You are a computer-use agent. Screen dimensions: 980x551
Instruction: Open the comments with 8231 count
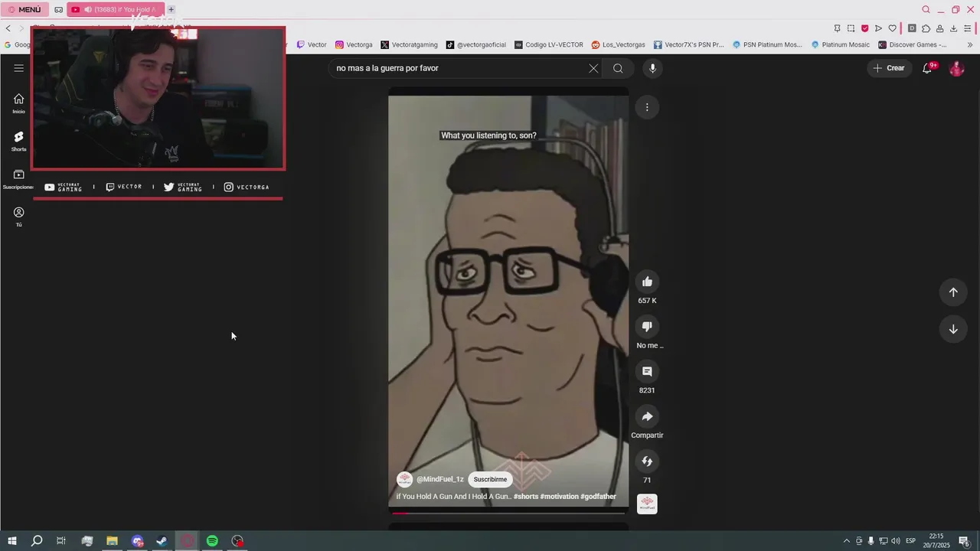click(x=647, y=371)
